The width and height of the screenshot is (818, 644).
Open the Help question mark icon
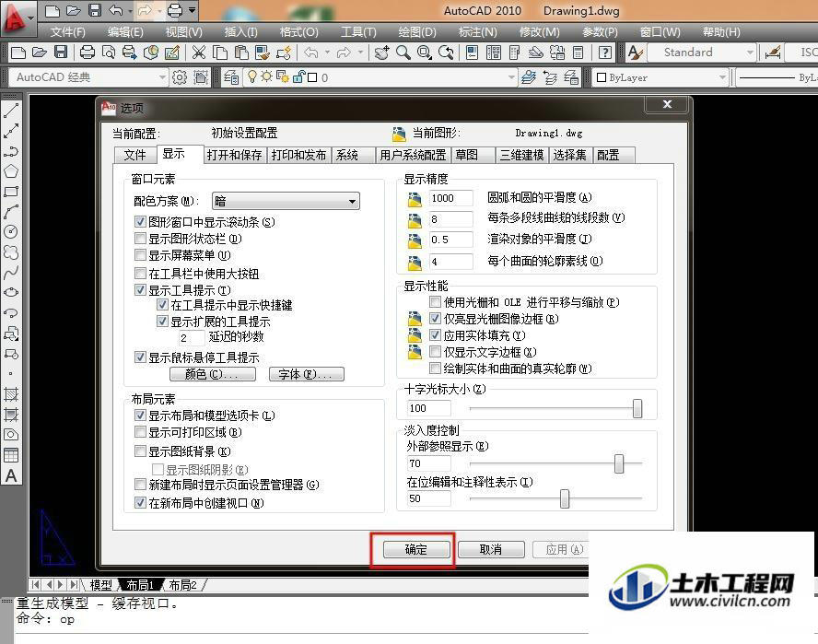coord(604,53)
